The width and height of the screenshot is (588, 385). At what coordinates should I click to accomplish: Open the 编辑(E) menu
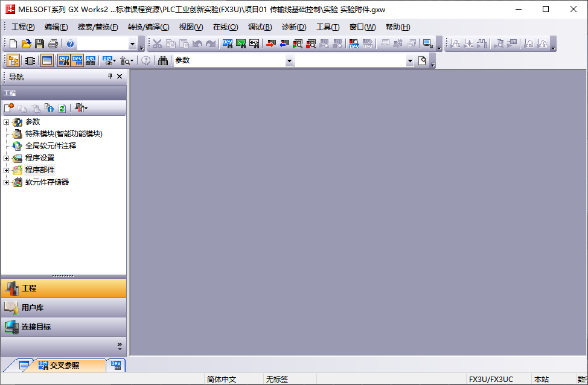[56, 27]
